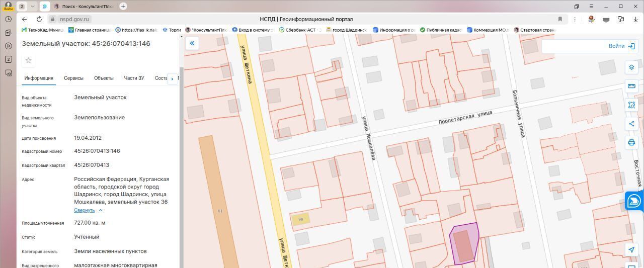This screenshot has height=268, width=644.
Task: Click the Землепользование value
Action: 99,118
